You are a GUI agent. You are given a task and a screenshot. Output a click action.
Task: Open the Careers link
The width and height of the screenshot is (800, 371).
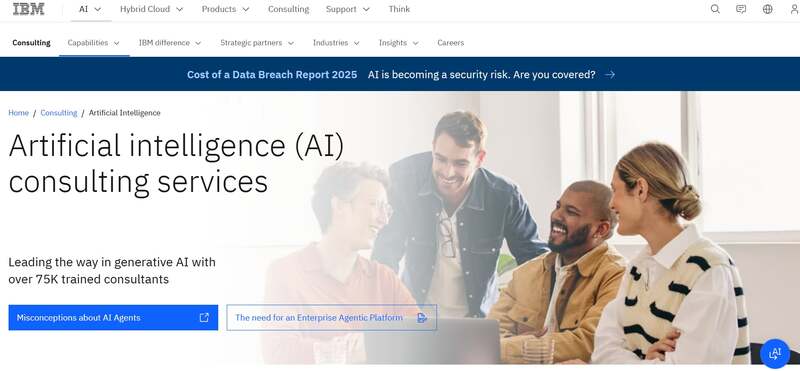[x=451, y=43]
